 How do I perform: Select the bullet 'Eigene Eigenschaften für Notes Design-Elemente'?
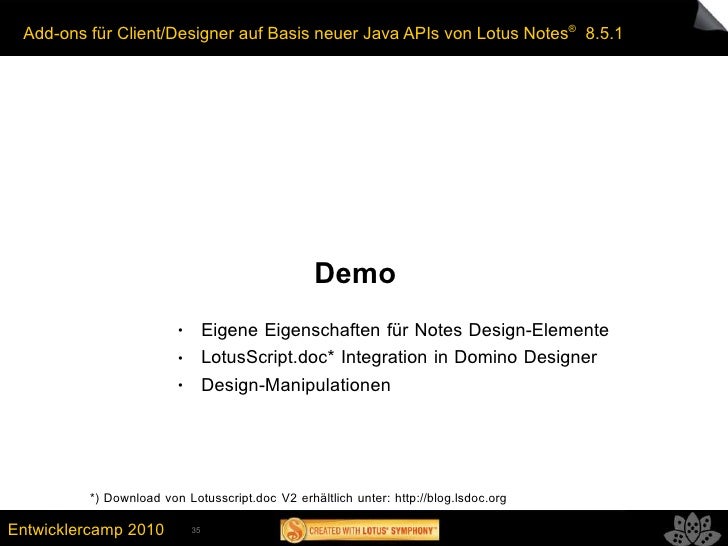click(404, 330)
